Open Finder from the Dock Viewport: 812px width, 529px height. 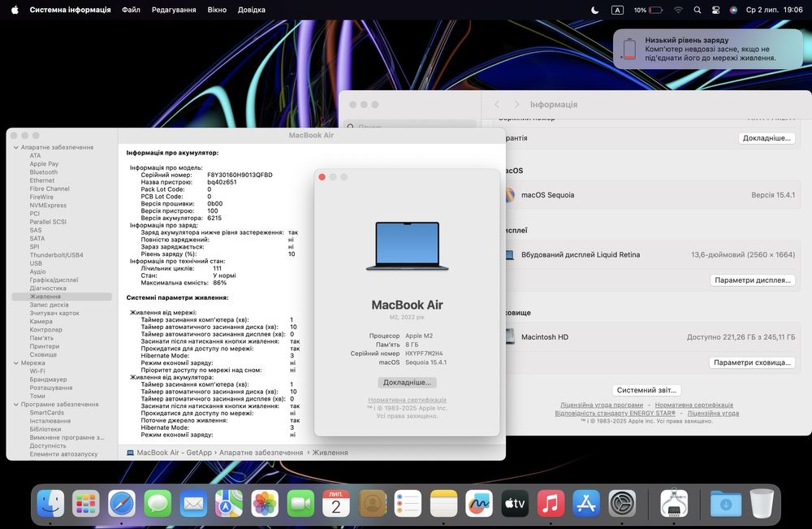[x=50, y=503]
